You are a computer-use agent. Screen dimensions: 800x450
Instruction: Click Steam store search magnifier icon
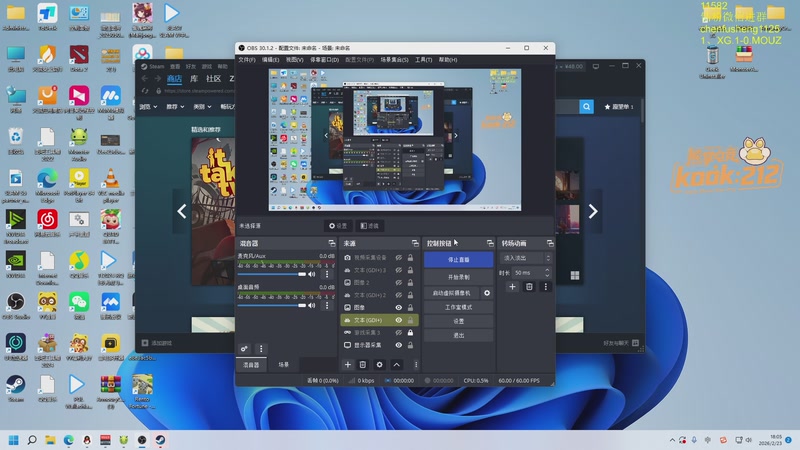[586, 107]
